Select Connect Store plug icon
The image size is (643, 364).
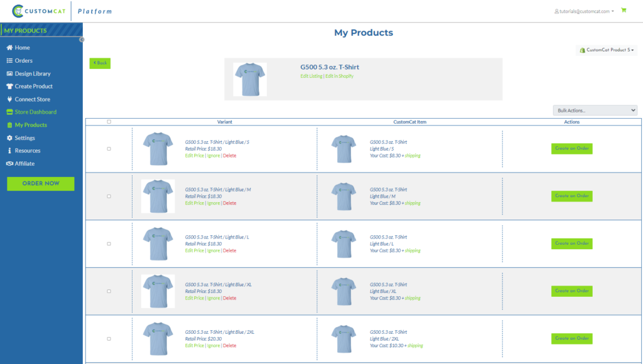9,99
